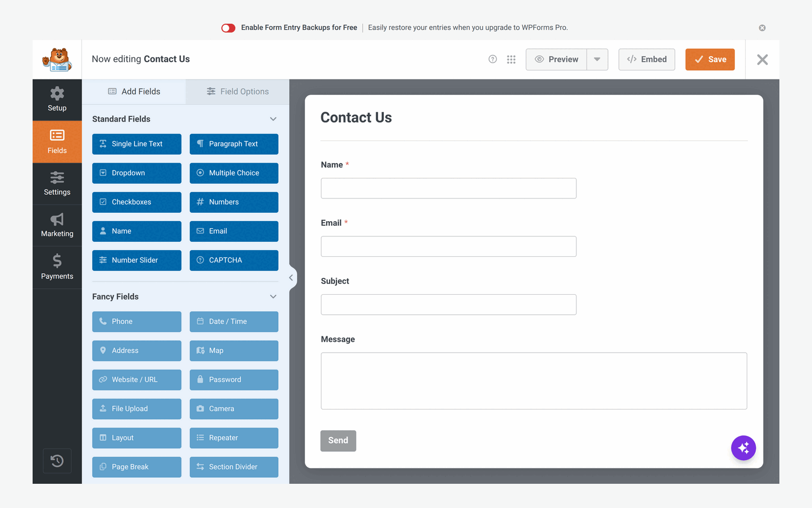The image size is (812, 508).
Task: Add a Numbers field
Action: click(x=234, y=202)
